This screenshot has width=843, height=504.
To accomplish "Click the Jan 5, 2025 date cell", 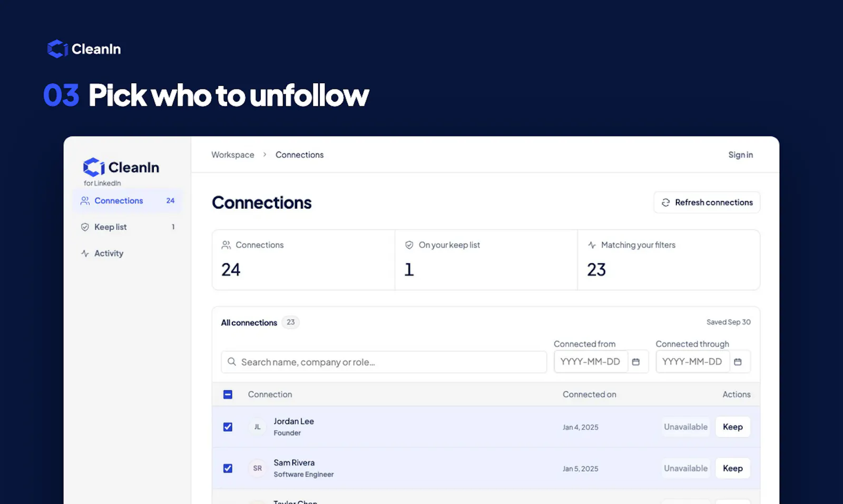I will click(580, 469).
